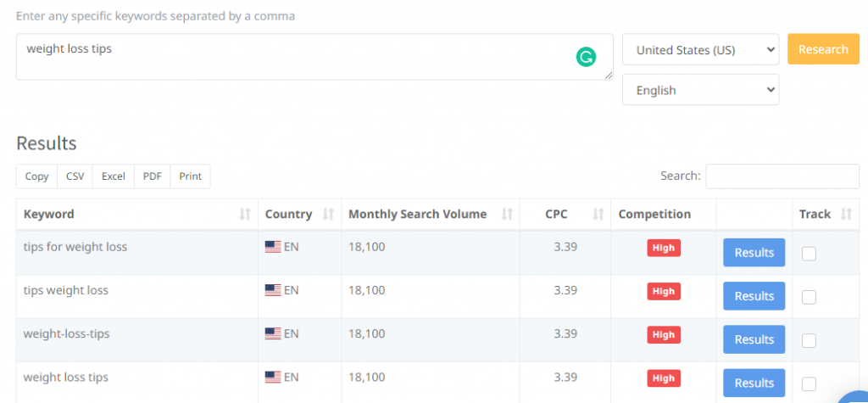
Task: Click the green Grammarly icon in keyword box
Action: pos(586,58)
